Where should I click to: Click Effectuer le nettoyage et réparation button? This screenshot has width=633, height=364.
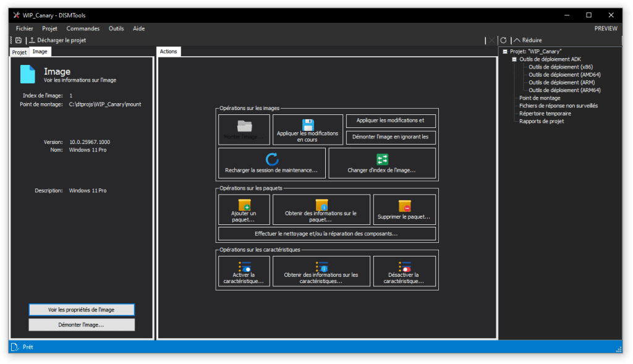326,234
